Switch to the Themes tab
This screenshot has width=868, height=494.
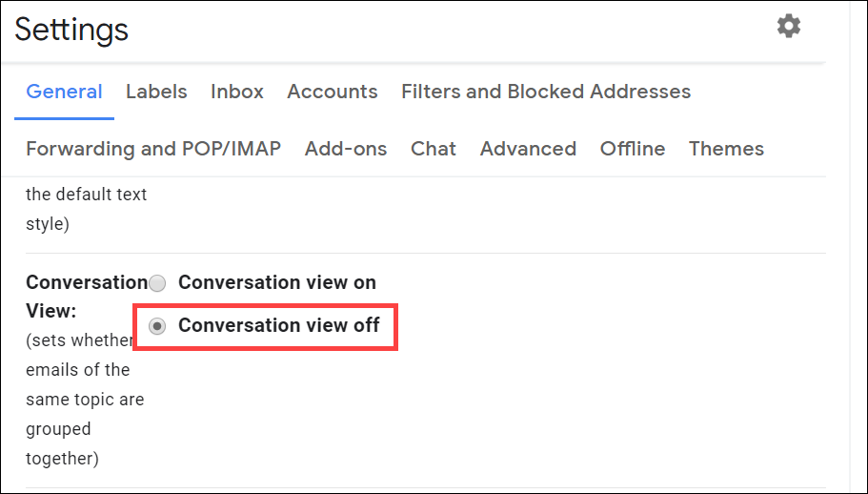coord(726,149)
